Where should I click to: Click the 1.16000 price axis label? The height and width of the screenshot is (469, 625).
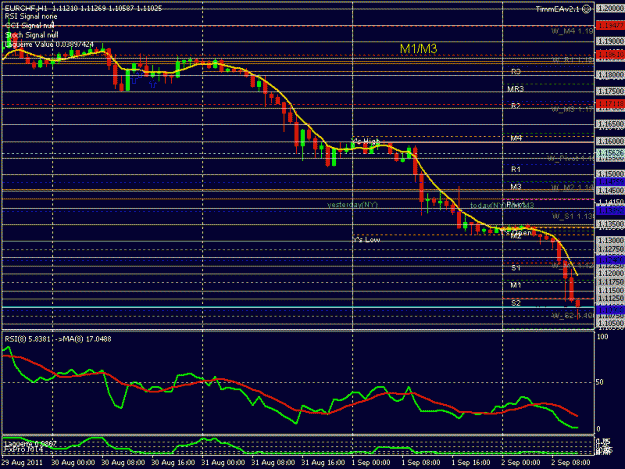pos(610,141)
